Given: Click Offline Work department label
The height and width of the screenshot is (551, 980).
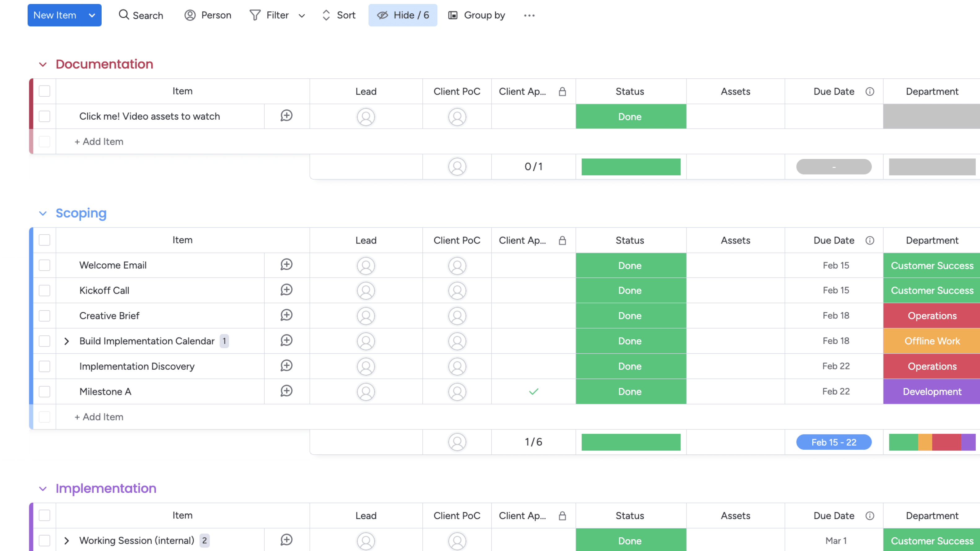Looking at the screenshot, I should (x=932, y=341).
